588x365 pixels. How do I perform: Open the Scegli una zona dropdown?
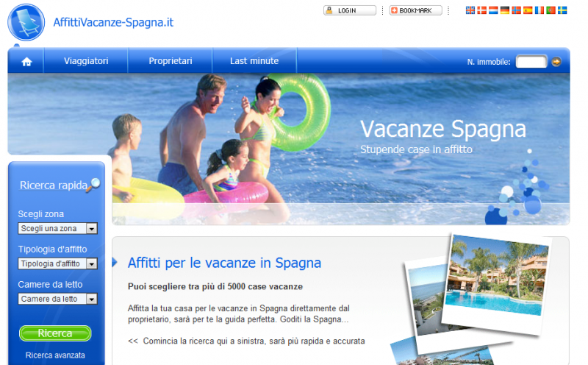pyautogui.click(x=58, y=228)
